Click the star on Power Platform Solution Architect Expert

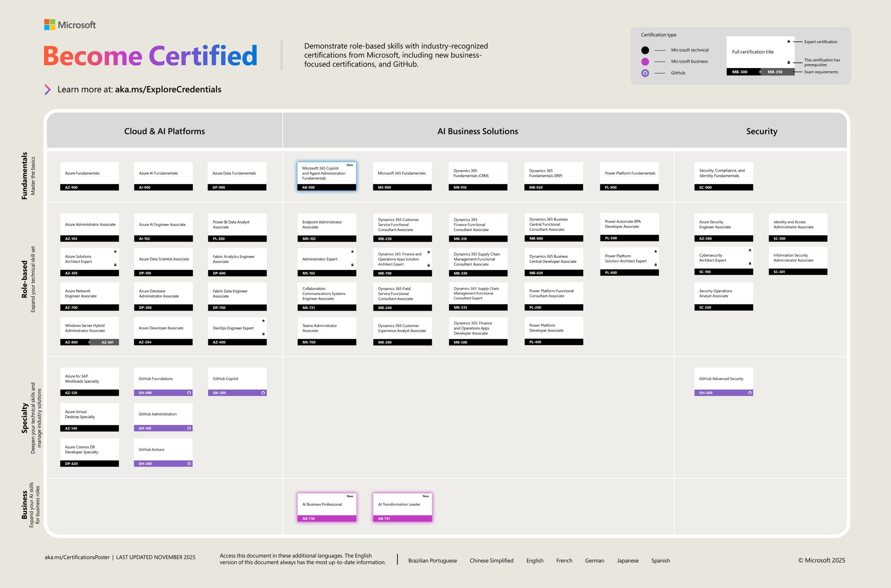655,251
